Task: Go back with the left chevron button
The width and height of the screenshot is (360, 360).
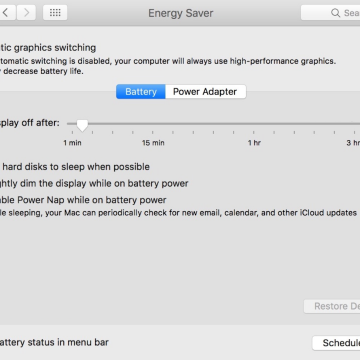Action: pos(7,13)
